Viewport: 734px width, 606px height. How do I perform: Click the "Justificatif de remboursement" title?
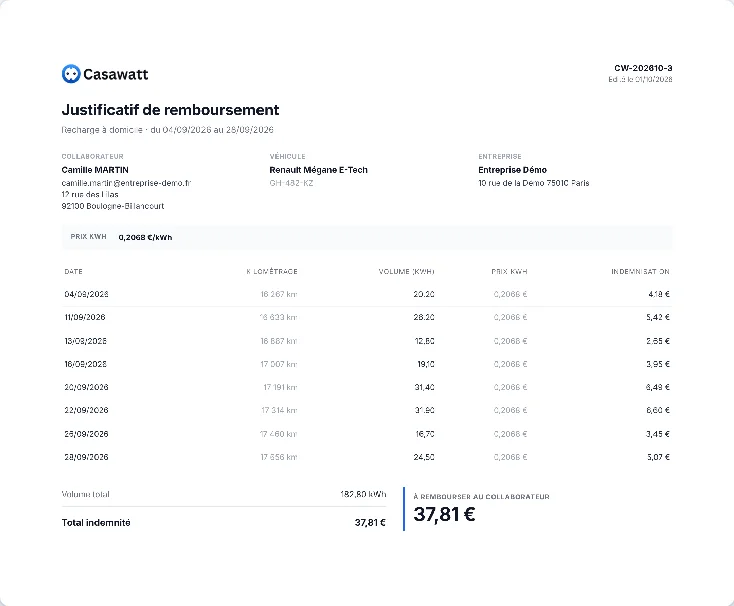click(170, 110)
